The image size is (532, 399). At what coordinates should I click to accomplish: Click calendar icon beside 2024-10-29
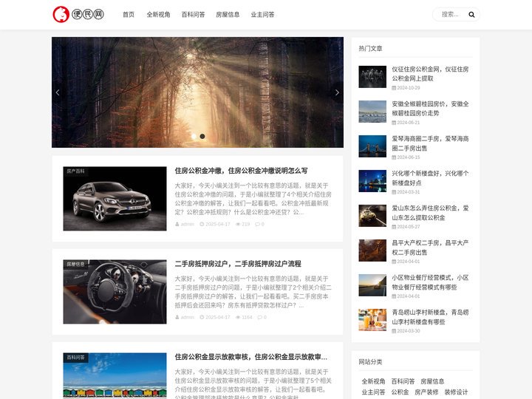click(394, 88)
